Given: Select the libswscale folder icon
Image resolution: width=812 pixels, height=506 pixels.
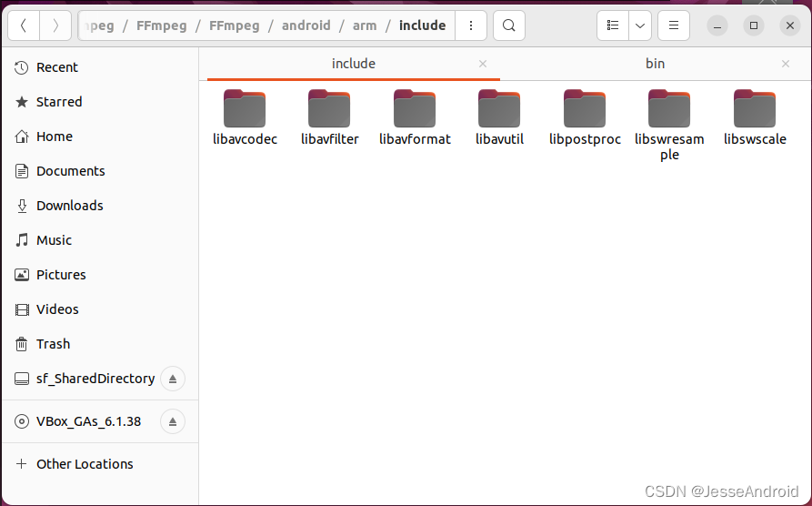Looking at the screenshot, I should pyautogui.click(x=755, y=109).
